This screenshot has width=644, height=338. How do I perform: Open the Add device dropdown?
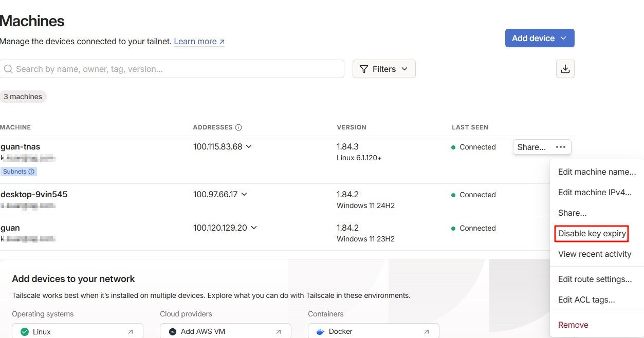click(x=540, y=38)
